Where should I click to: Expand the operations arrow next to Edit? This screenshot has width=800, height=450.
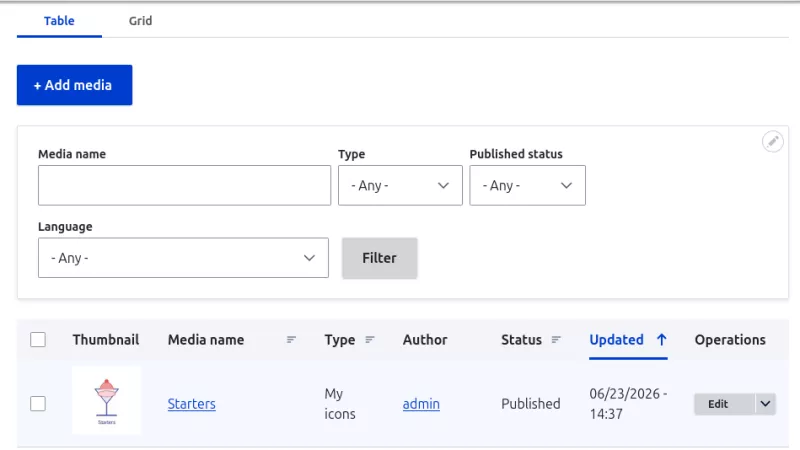click(765, 404)
